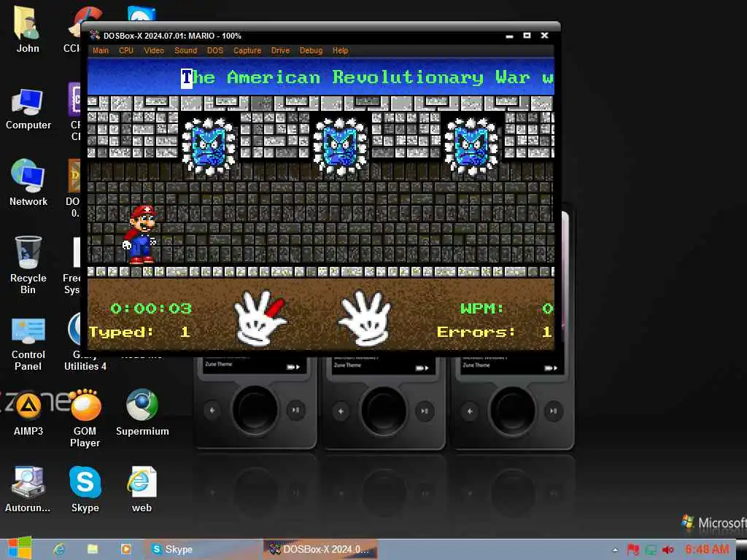Open the Drive menu
Viewport: 747px width, 560px height.
pyautogui.click(x=280, y=50)
